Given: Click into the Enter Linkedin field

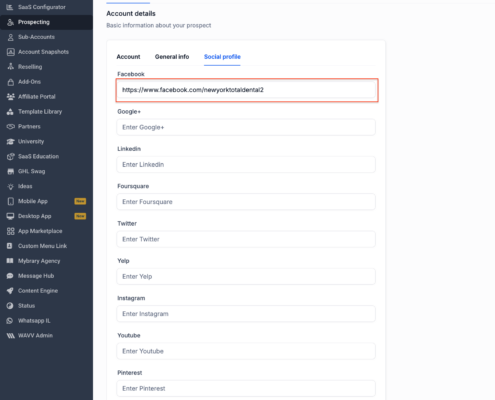Looking at the screenshot, I should click(x=246, y=165).
